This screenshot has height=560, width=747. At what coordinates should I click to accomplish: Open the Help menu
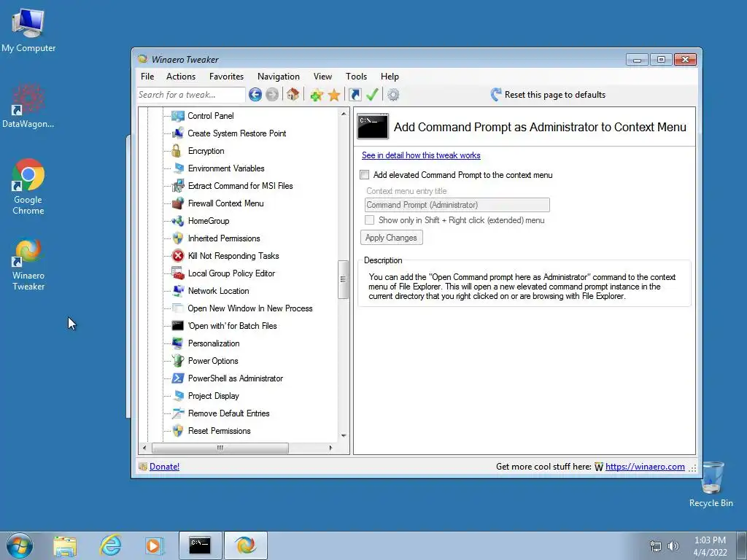390,77
